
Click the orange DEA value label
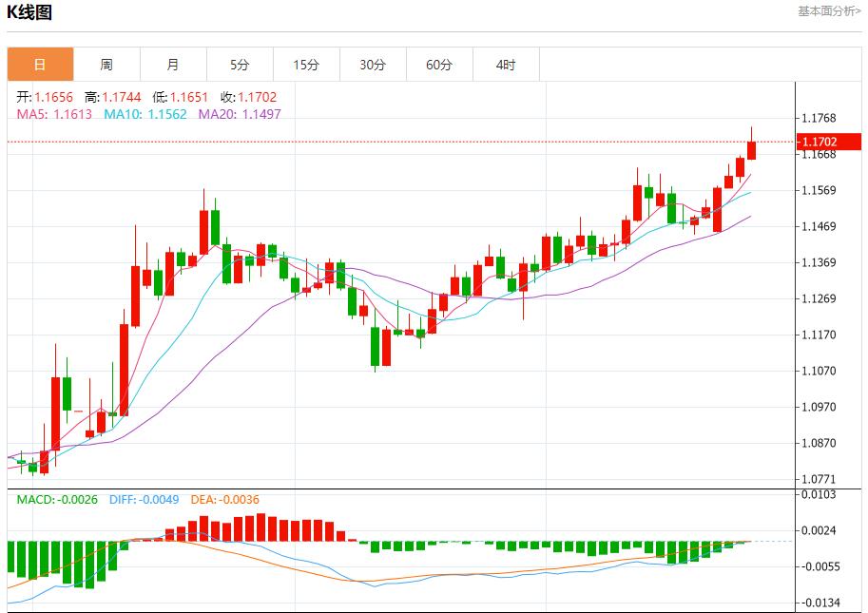pyautogui.click(x=224, y=500)
